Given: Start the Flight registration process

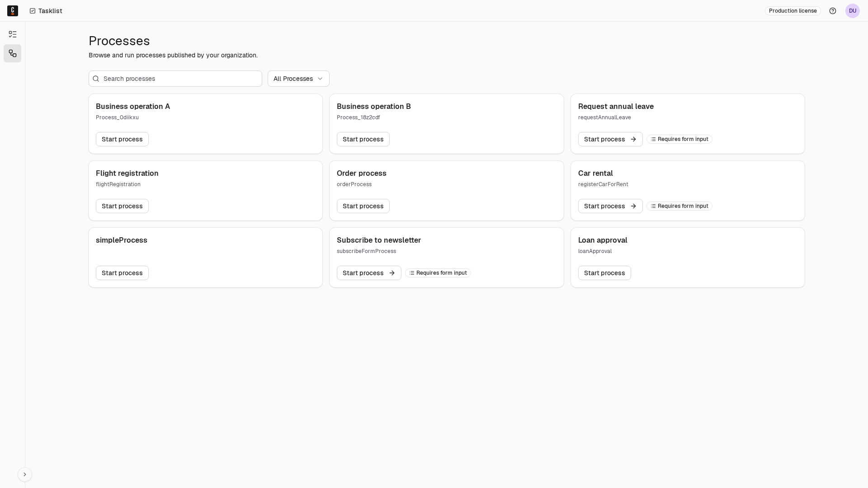Looking at the screenshot, I should tap(122, 206).
